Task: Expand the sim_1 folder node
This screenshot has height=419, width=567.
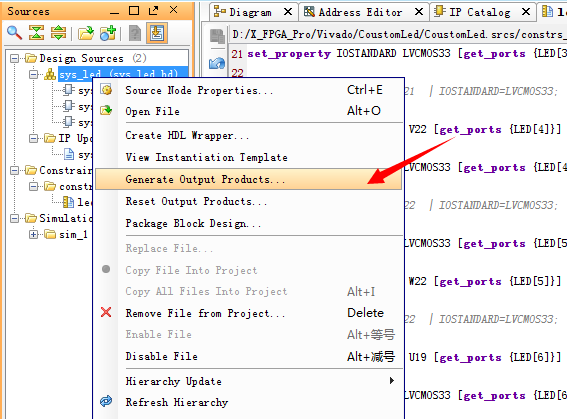Action: pos(34,235)
